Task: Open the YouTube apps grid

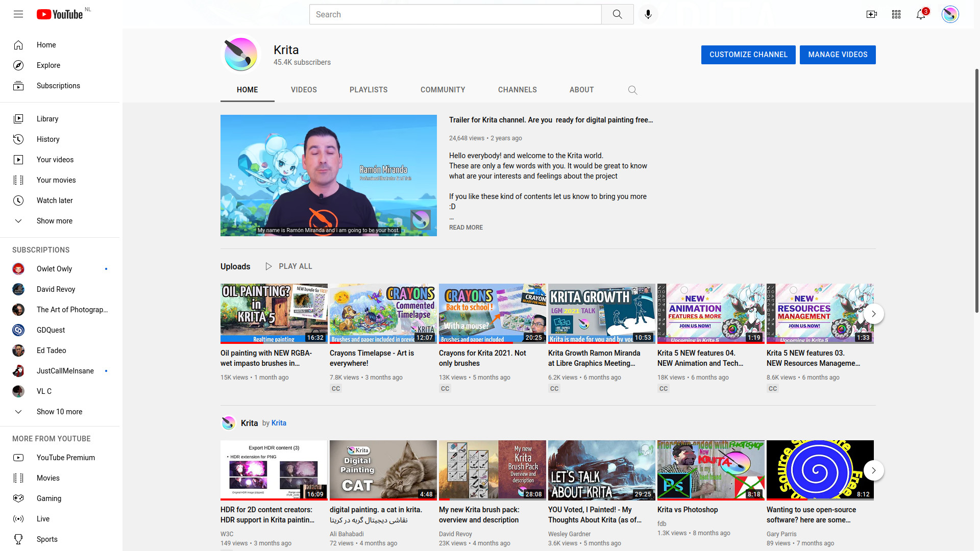Action: coord(896,14)
